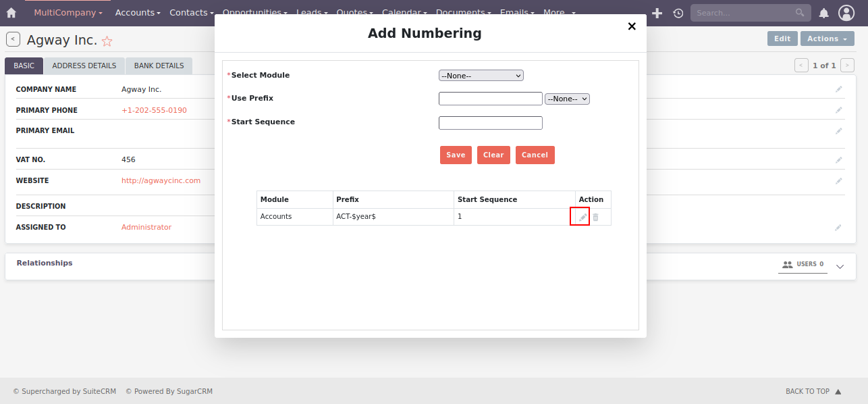This screenshot has height=404, width=868.
Task: Click the Start Sequence input field
Action: coord(490,123)
